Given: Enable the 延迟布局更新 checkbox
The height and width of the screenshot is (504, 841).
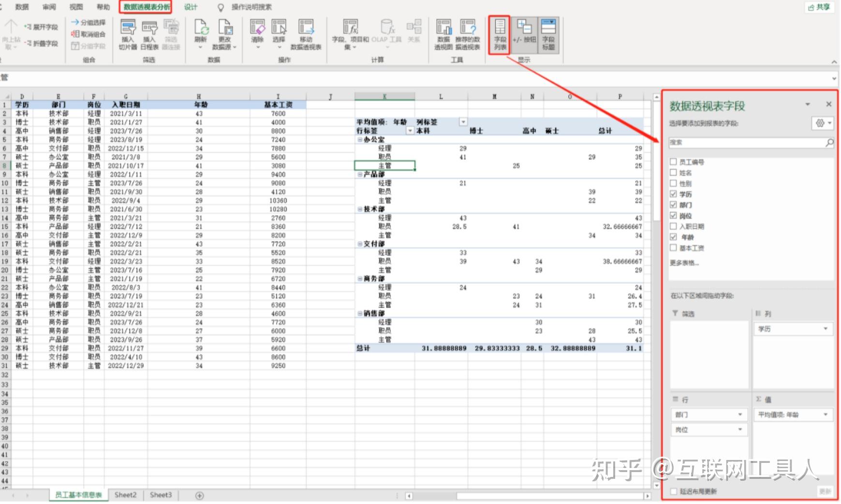Looking at the screenshot, I should 674,491.
